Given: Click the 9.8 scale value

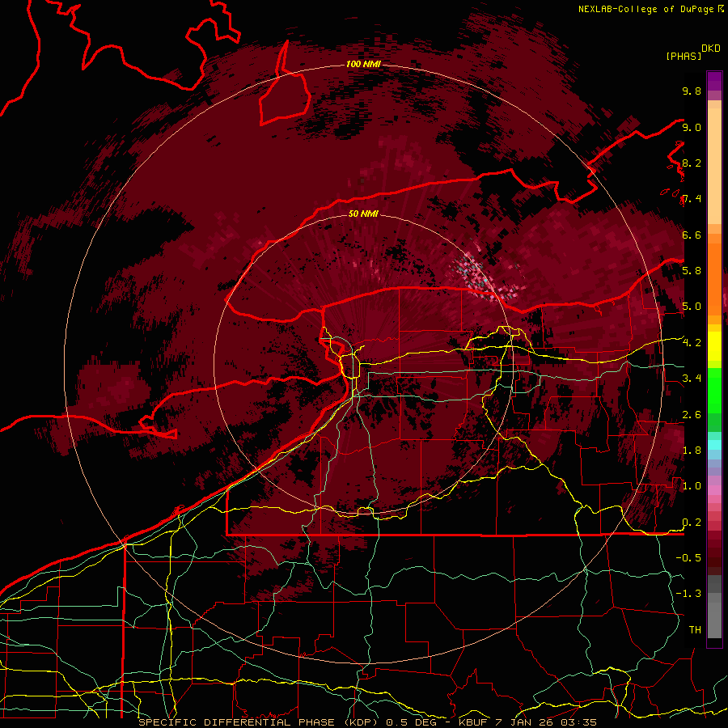Looking at the screenshot, I should pos(692,91).
